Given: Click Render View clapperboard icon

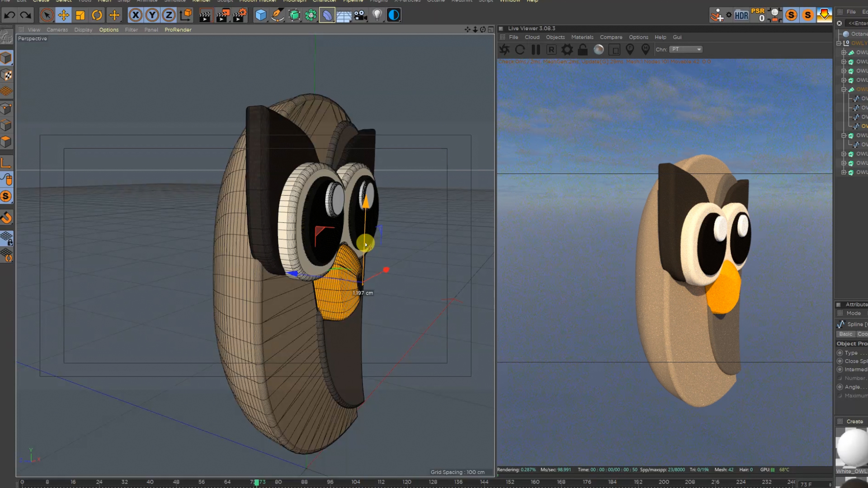Looking at the screenshot, I should pyautogui.click(x=205, y=15).
